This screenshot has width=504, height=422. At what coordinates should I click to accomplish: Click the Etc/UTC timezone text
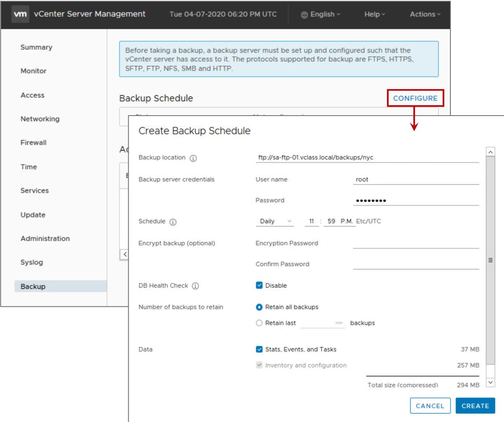point(368,221)
